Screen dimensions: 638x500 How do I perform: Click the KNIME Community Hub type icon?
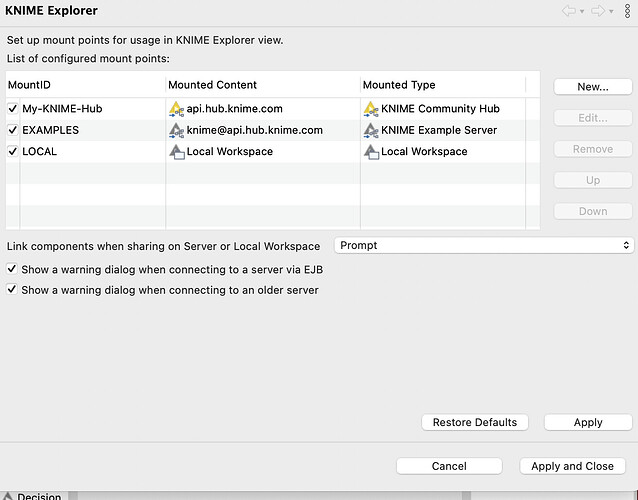pos(371,109)
